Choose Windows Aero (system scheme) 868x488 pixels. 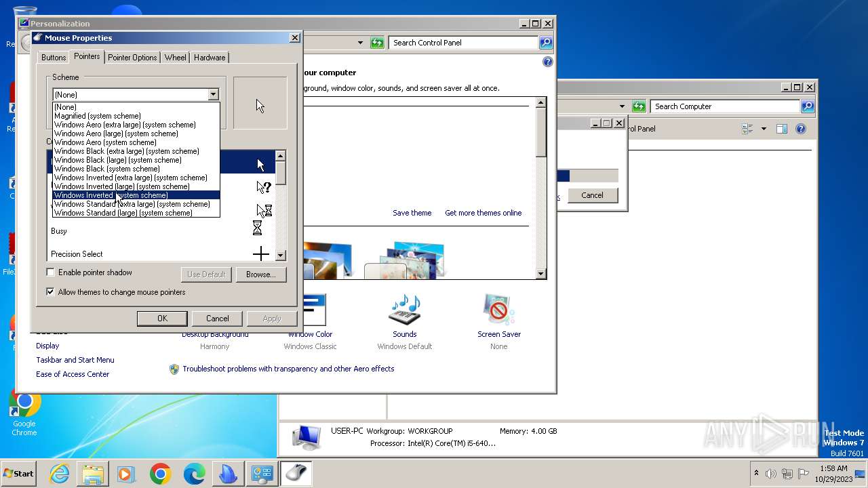click(x=136, y=142)
